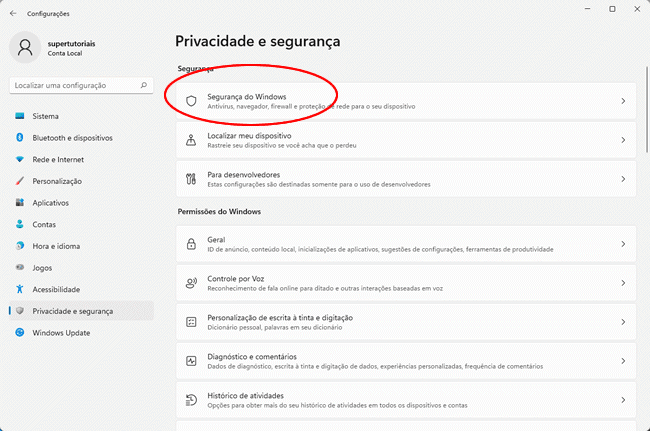Image resolution: width=650 pixels, height=431 pixels.
Task: Maximize the Configurações window
Action: point(612,9)
